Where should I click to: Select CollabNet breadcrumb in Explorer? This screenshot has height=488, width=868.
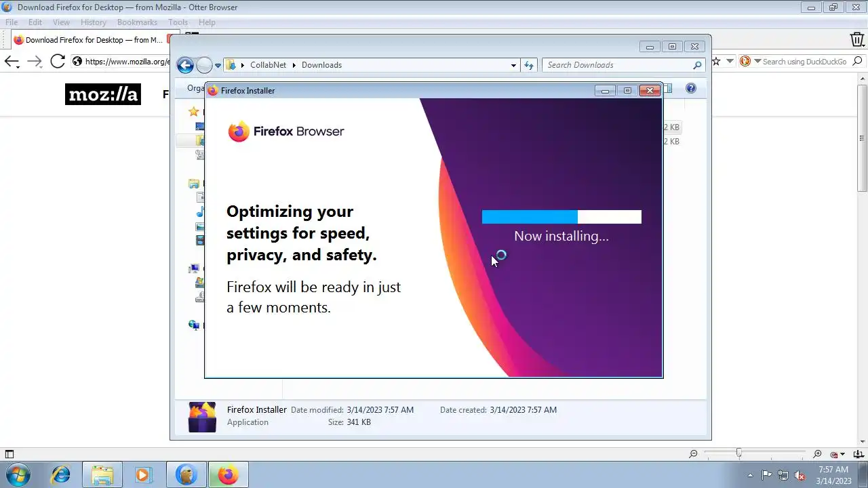[x=268, y=65]
